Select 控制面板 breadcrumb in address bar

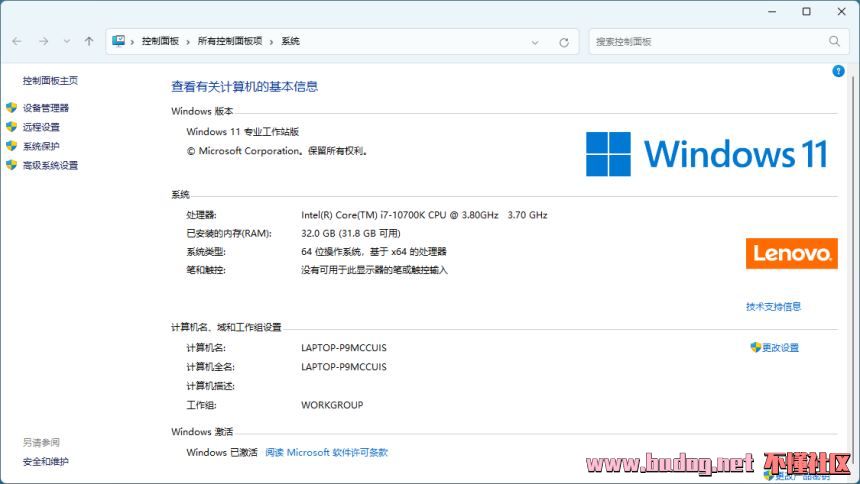(160, 41)
